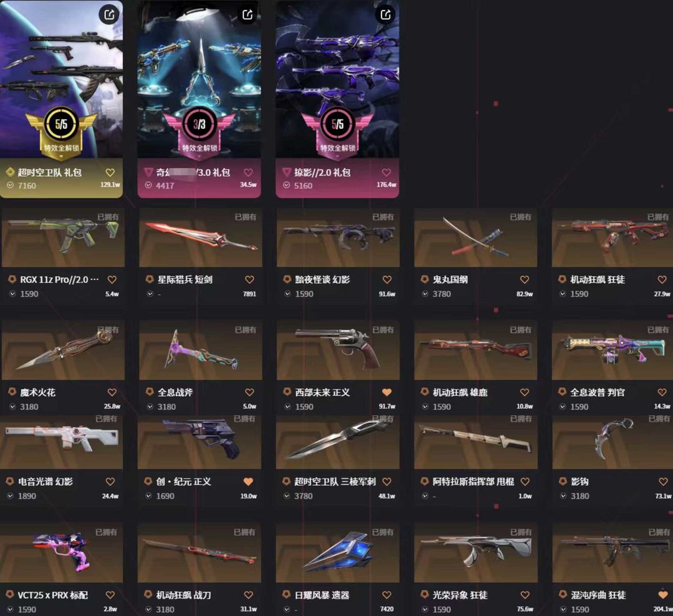Unfavorite the 西部未来 正义 revolver
The image size is (673, 616).
click(387, 392)
